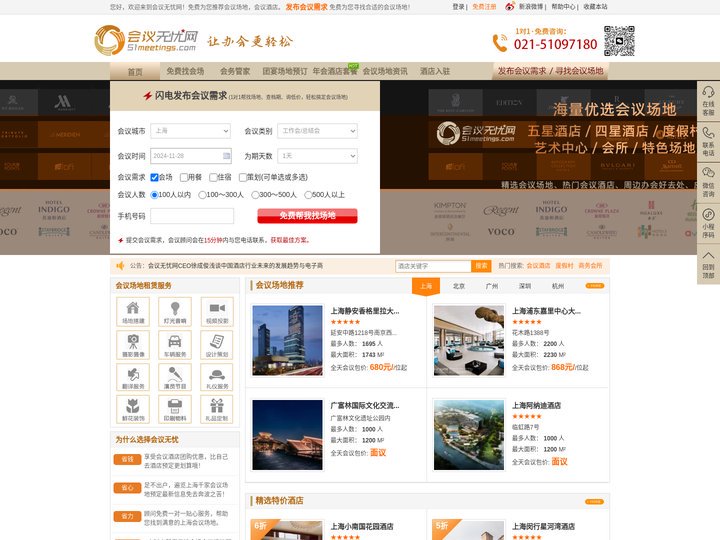The image size is (720, 540).
Task: Click in the 会议时间 date field
Action: 191,156
